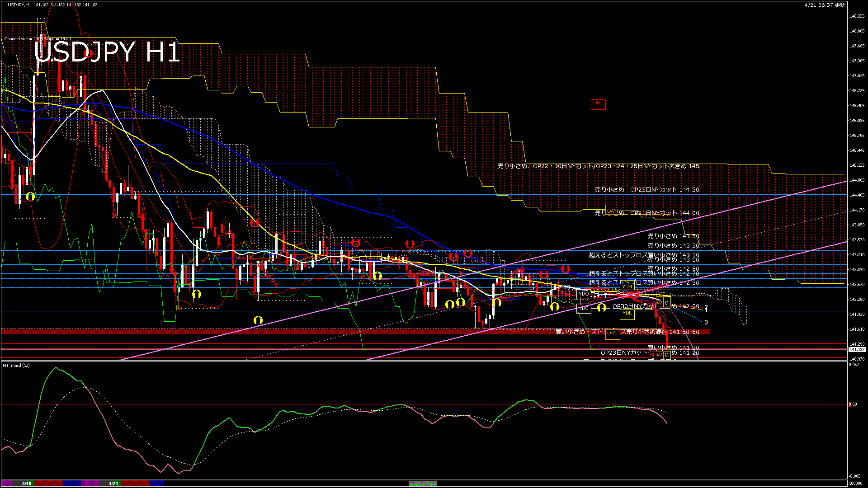The width and height of the screenshot is (868, 488).
Task: Click the 141.610 price axis label
Action: tap(857, 329)
